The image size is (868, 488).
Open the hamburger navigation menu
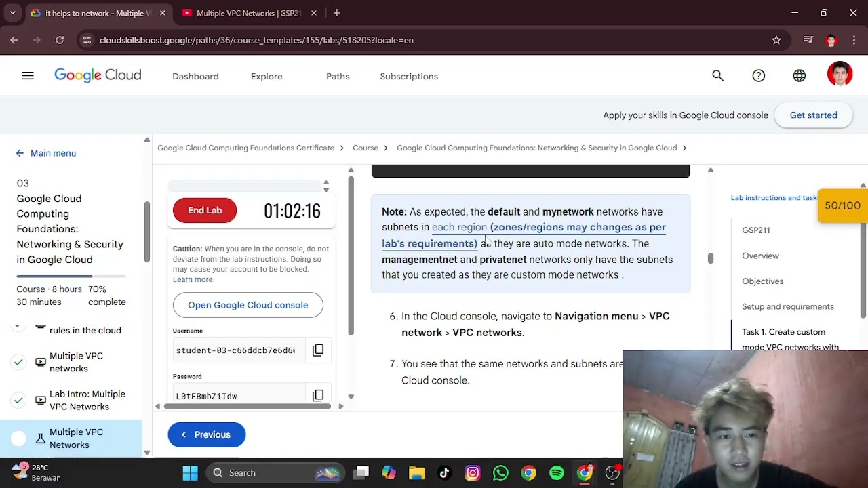[28, 76]
